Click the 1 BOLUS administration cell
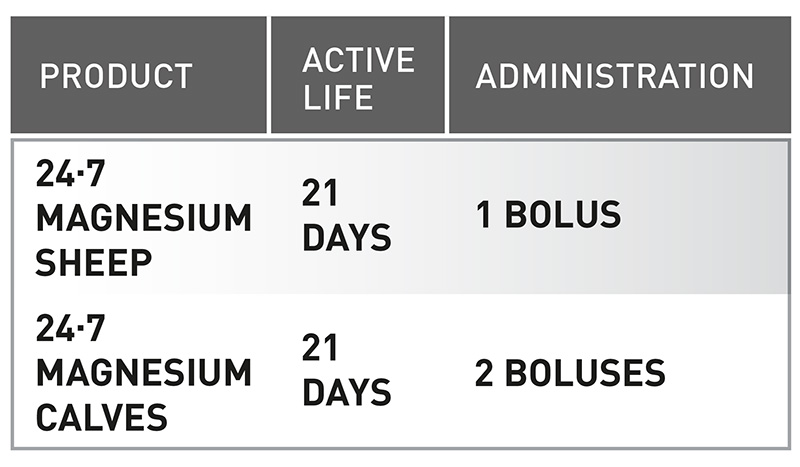This screenshot has width=800, height=467. click(548, 215)
